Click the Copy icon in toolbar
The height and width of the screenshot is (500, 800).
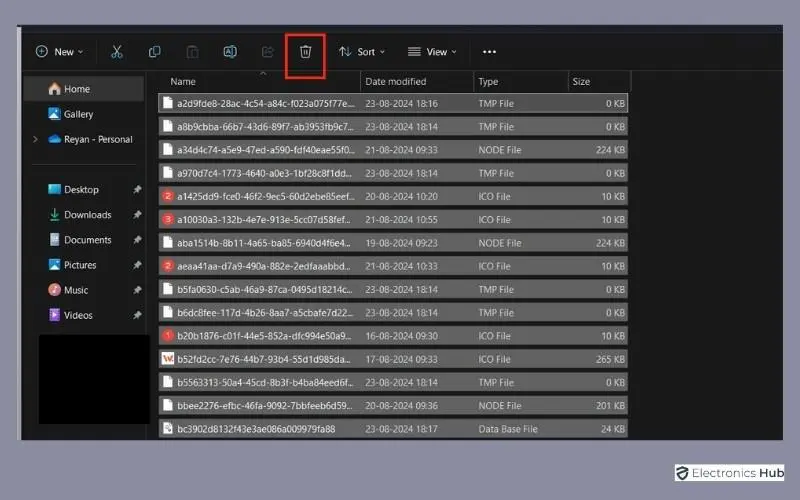[x=155, y=52]
